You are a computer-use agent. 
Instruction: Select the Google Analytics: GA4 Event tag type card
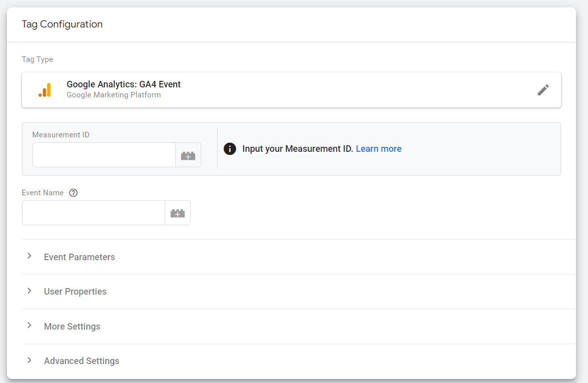click(x=292, y=90)
